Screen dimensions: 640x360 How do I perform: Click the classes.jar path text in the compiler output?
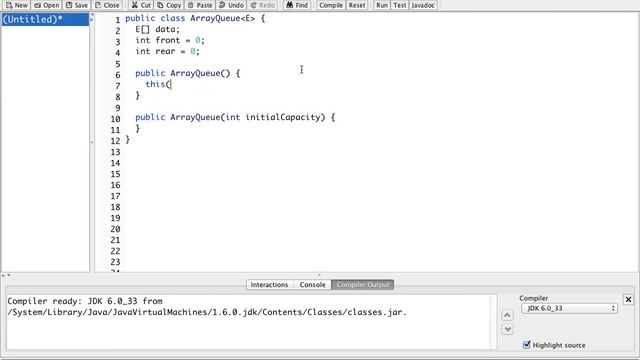coord(207,312)
